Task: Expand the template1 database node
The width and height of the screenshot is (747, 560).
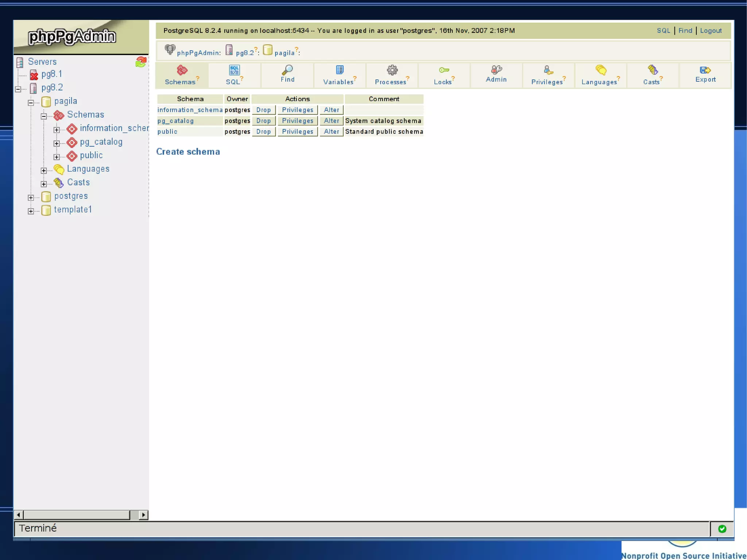Action: point(31,211)
